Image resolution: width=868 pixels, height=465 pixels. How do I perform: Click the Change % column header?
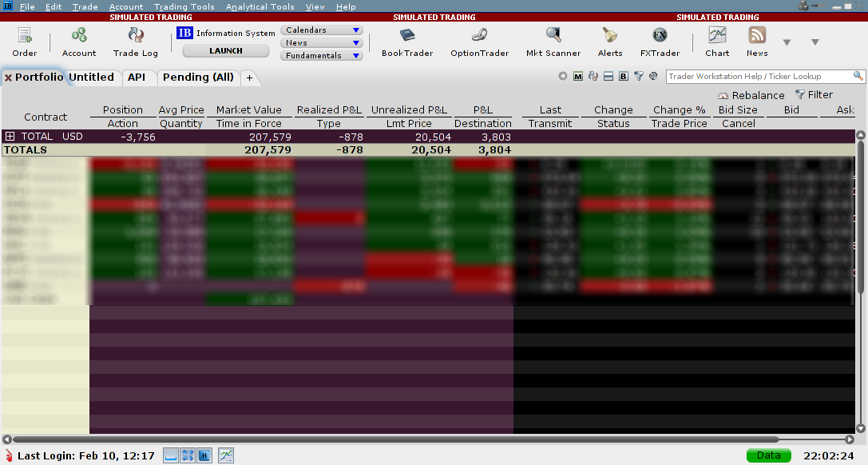point(679,109)
